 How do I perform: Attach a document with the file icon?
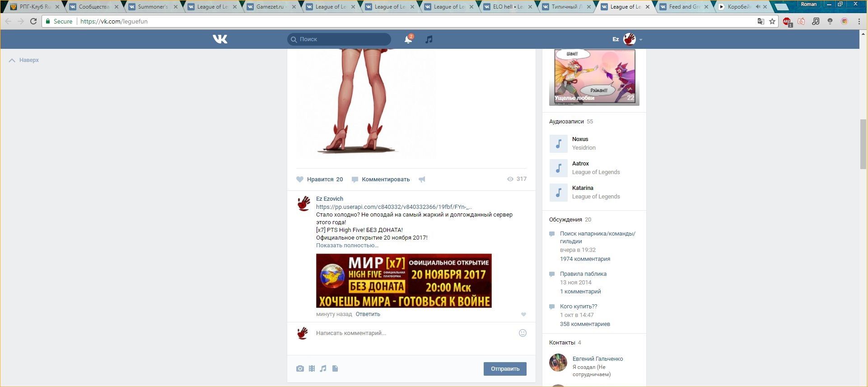tap(335, 368)
